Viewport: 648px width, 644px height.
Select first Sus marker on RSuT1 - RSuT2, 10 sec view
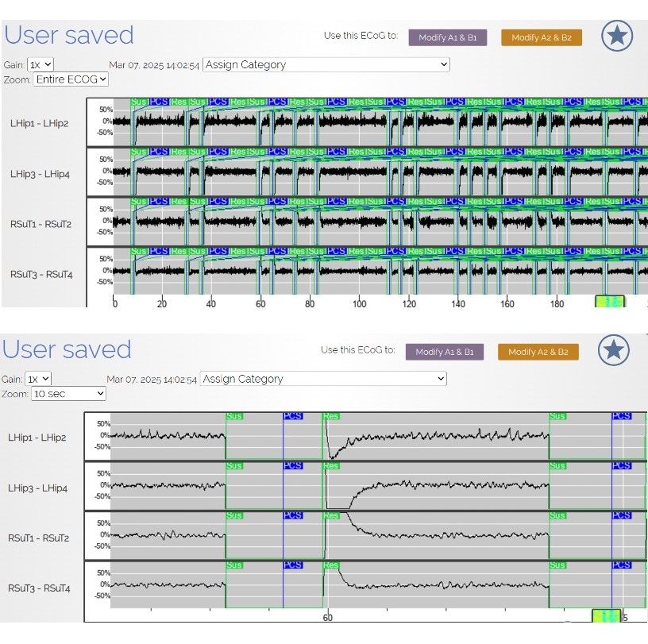[x=234, y=516]
